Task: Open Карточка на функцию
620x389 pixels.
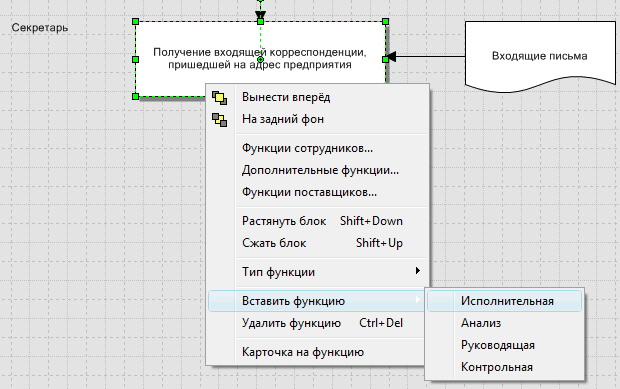Action: click(x=303, y=352)
